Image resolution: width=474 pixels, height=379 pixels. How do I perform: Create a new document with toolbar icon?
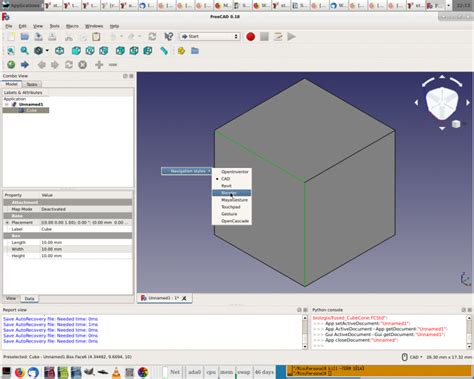pyautogui.click(x=11, y=37)
